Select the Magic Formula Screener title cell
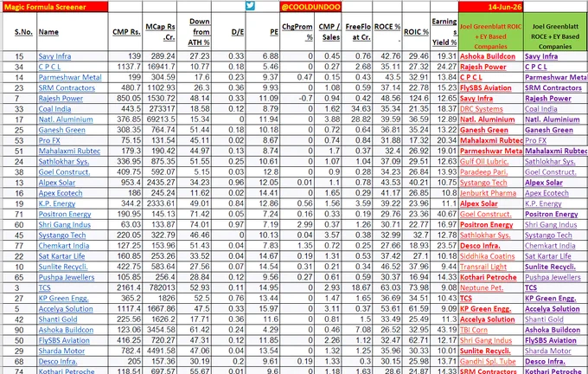The image size is (588, 374). [x=55, y=7]
